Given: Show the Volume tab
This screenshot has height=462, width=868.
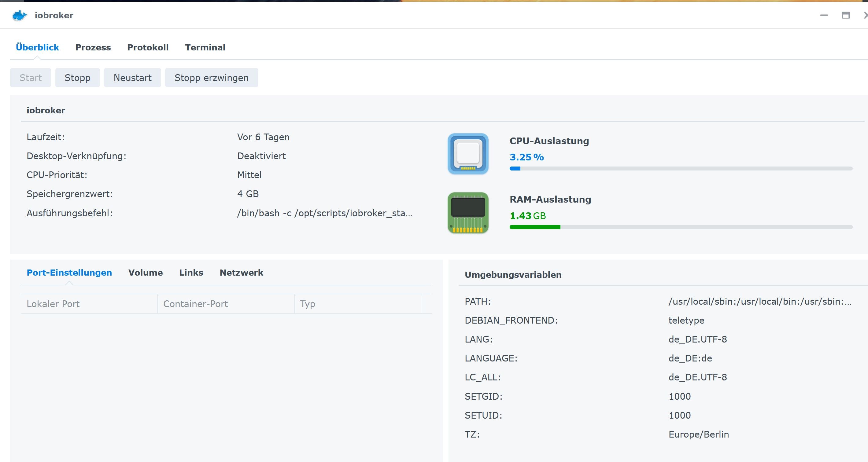Looking at the screenshot, I should click(x=145, y=273).
